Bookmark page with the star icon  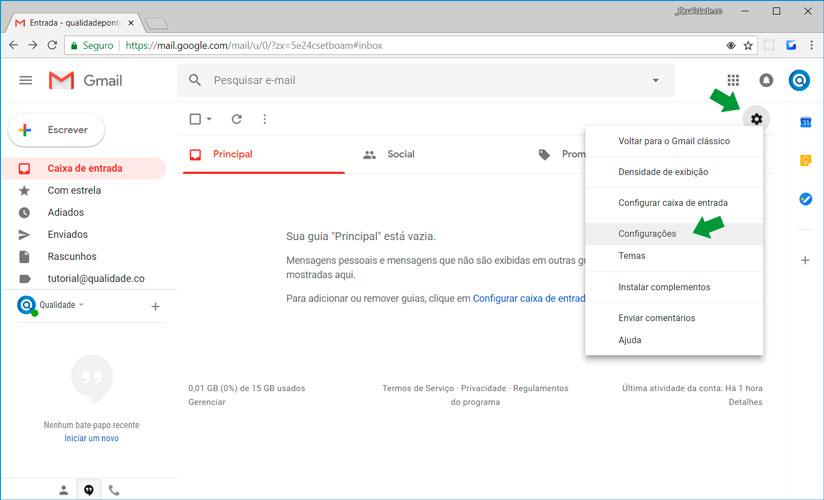[748, 46]
